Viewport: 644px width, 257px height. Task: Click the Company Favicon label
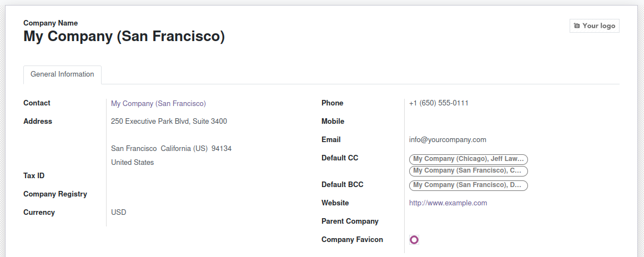pyautogui.click(x=353, y=239)
